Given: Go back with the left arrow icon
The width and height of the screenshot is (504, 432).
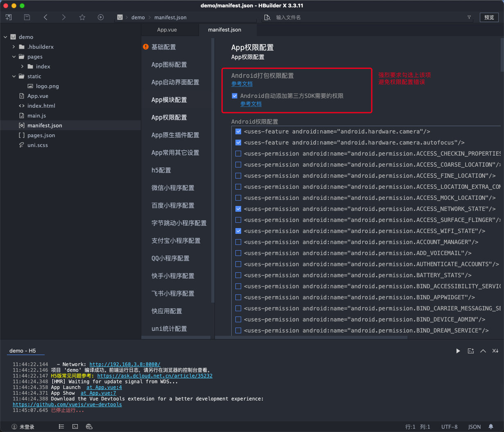Looking at the screenshot, I should pos(45,17).
